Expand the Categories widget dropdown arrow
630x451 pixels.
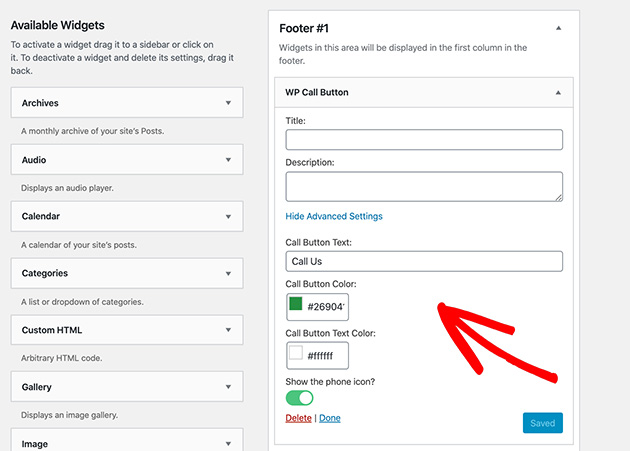pyautogui.click(x=228, y=274)
